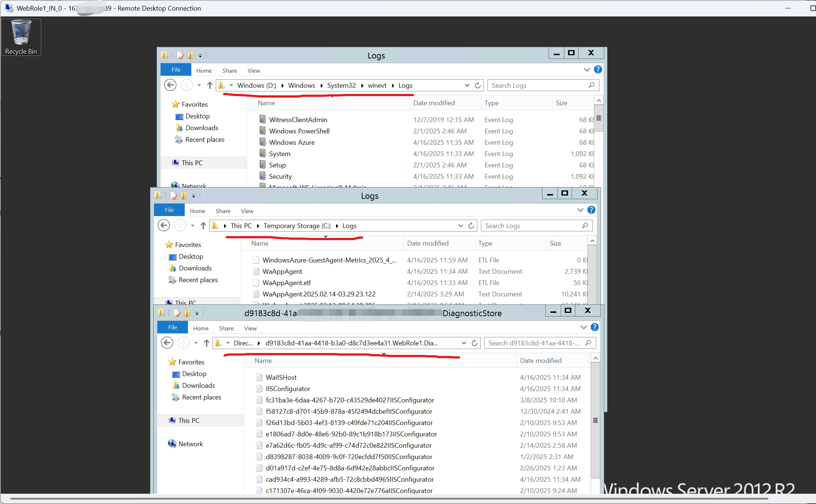This screenshot has height=504, width=816.
Task: Click the refresh icon in the Temporary Storage Logs address bar
Action: (471, 226)
